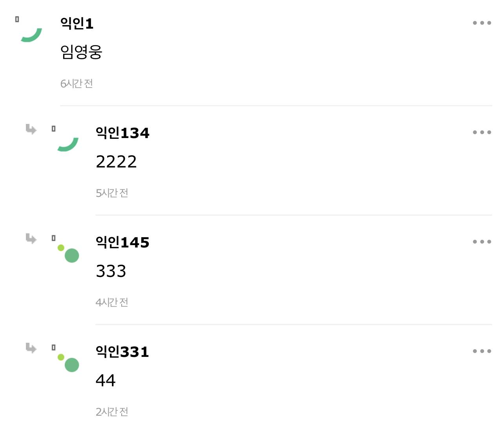Image resolution: width=504 pixels, height=431 pixels.
Task: Click the comment text 임영웅
Action: 81,52
